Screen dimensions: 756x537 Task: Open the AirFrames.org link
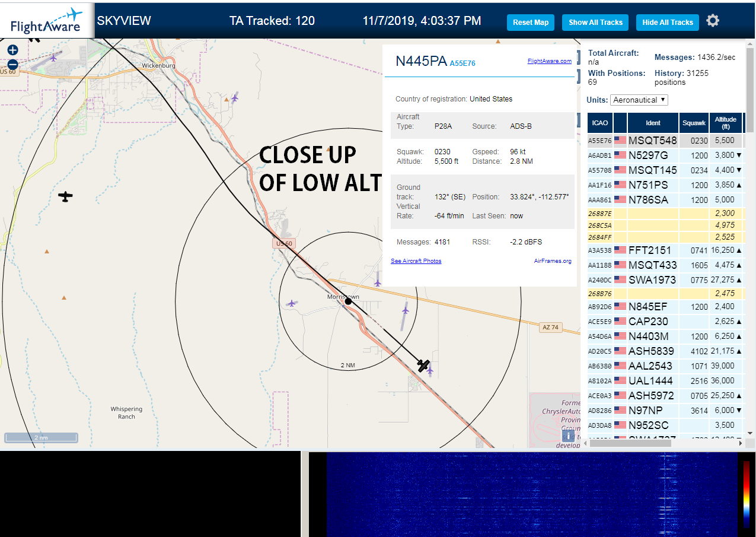[553, 260]
